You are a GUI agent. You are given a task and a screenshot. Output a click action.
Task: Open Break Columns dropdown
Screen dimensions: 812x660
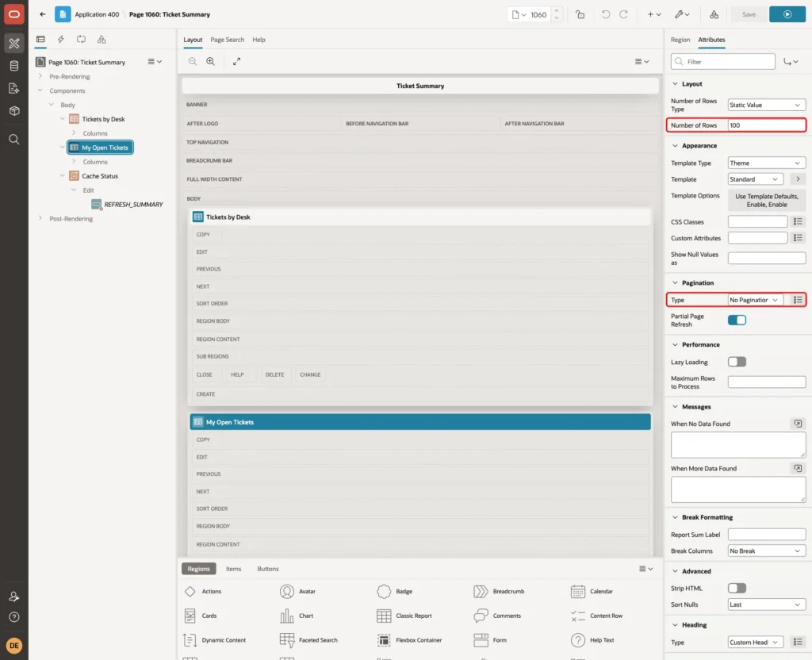click(767, 551)
